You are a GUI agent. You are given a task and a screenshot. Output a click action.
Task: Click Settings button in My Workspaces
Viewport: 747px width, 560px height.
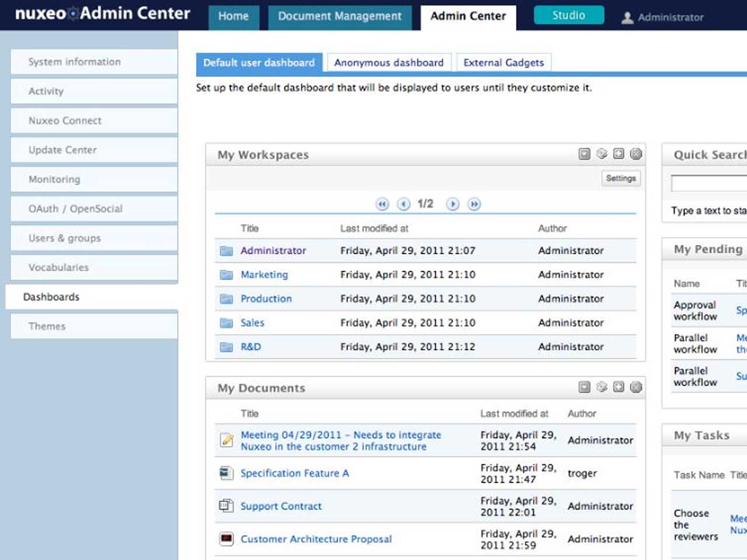pos(621,178)
